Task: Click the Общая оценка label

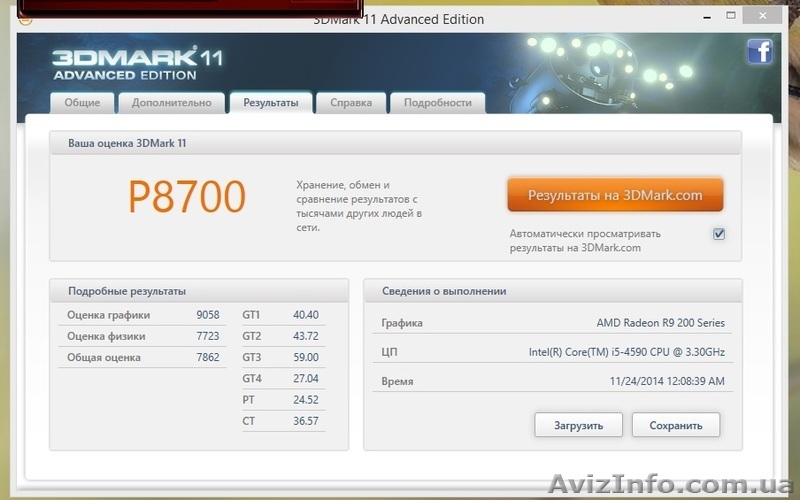Action: [x=104, y=358]
